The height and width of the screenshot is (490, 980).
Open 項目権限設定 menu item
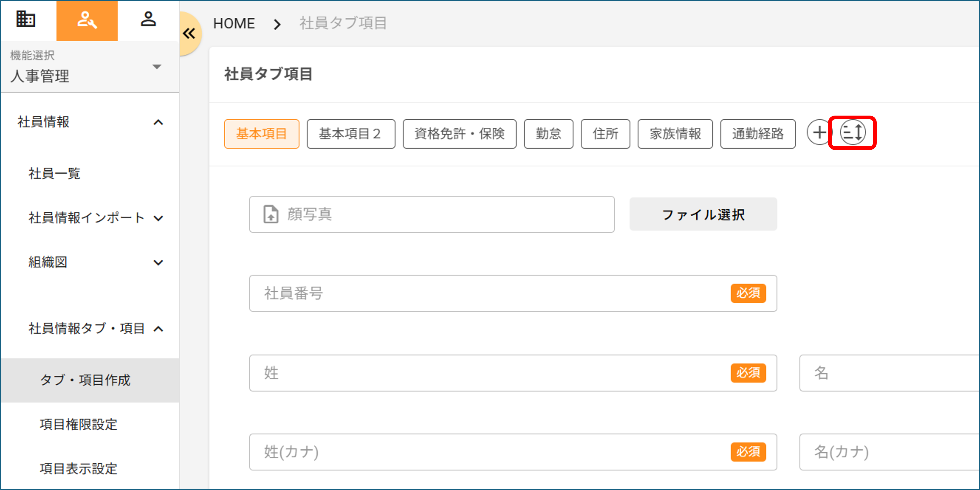point(79,425)
